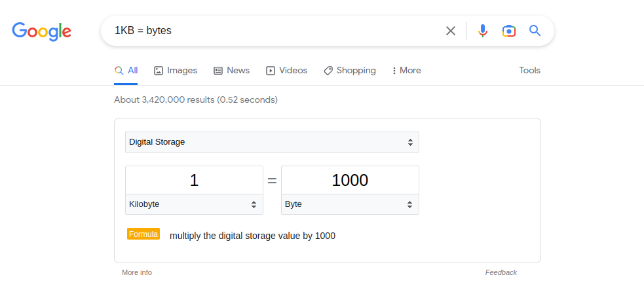This screenshot has width=644, height=290.
Task: Click the Feedback link
Action: (x=501, y=272)
